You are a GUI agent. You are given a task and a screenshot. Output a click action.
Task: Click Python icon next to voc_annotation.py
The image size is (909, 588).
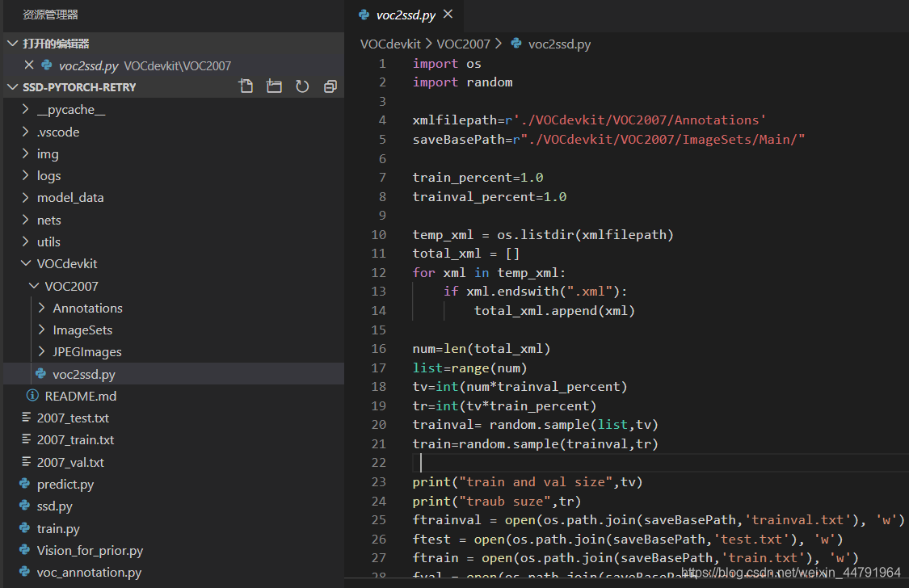[24, 572]
